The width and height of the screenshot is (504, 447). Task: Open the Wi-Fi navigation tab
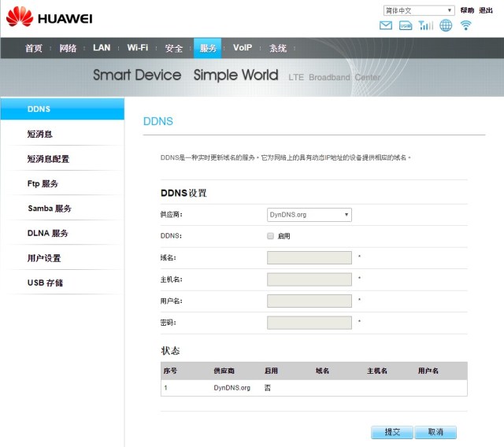[x=138, y=48]
